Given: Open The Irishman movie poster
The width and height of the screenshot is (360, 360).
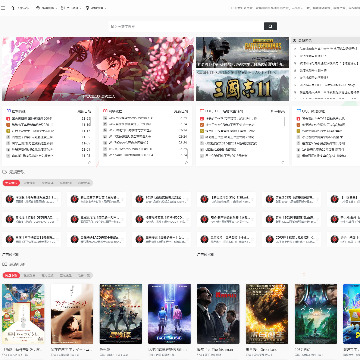Looking at the screenshot, I should pyautogui.click(x=218, y=314).
